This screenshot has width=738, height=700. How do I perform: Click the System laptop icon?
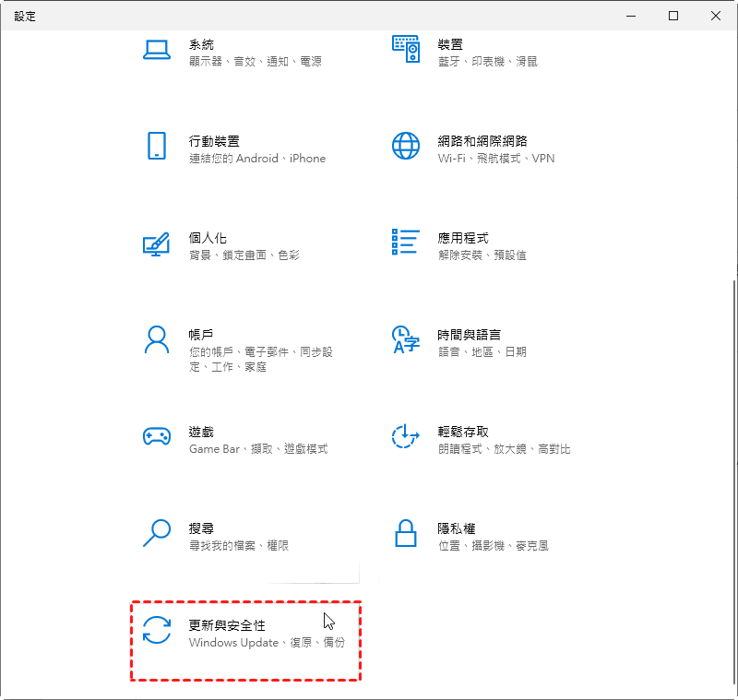(157, 51)
